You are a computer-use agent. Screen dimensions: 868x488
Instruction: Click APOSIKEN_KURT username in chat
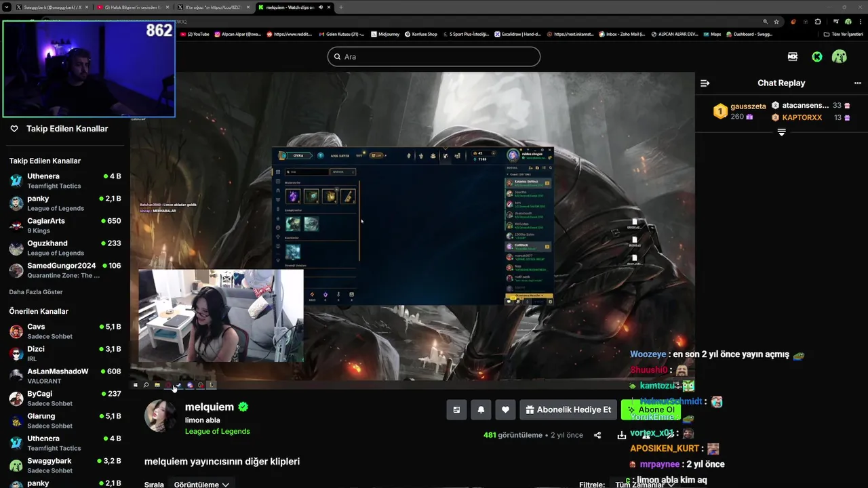664,449
